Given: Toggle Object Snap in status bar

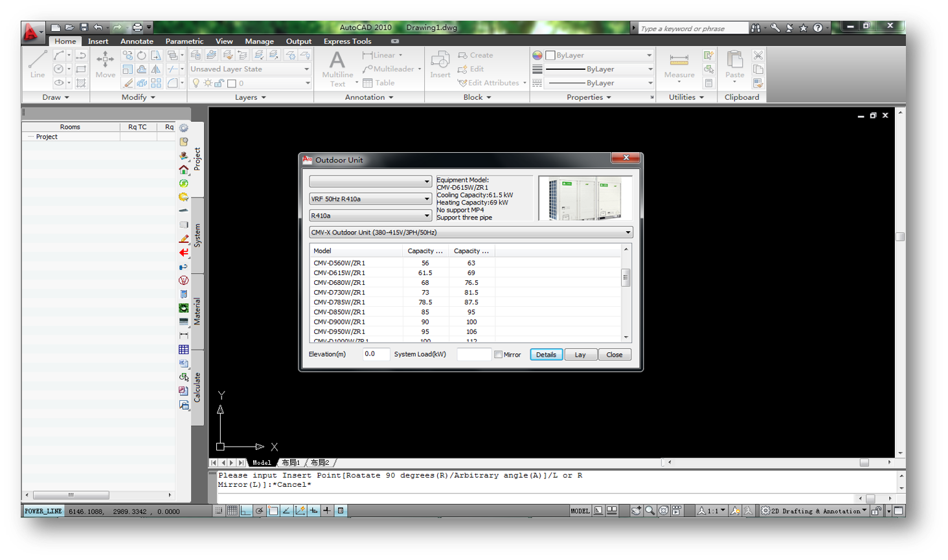Looking at the screenshot, I should pos(273,511).
